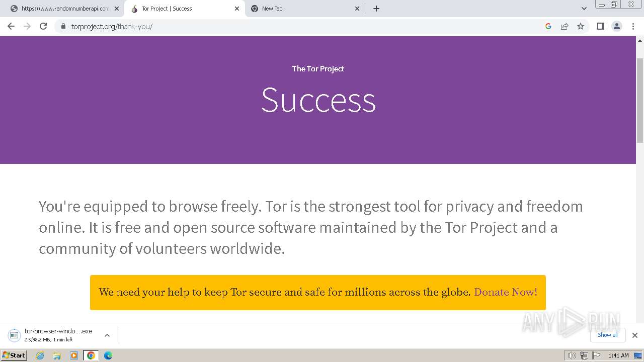Open Microsoft Edge from taskbar
Screen dimensions: 644x362
tap(108, 355)
